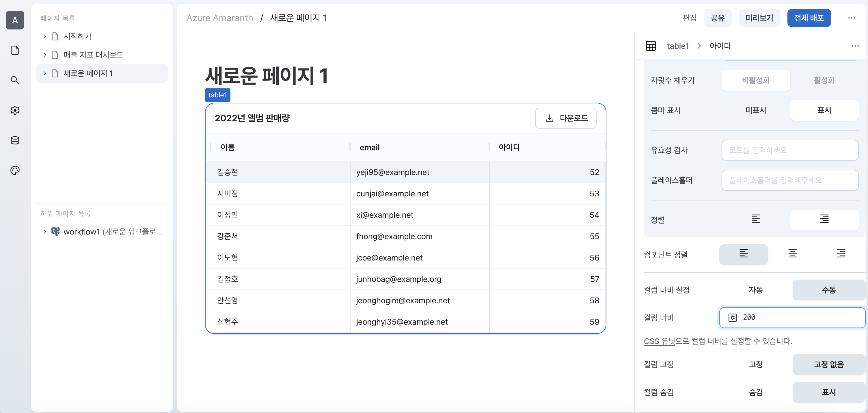Click the email column header

(x=420, y=147)
